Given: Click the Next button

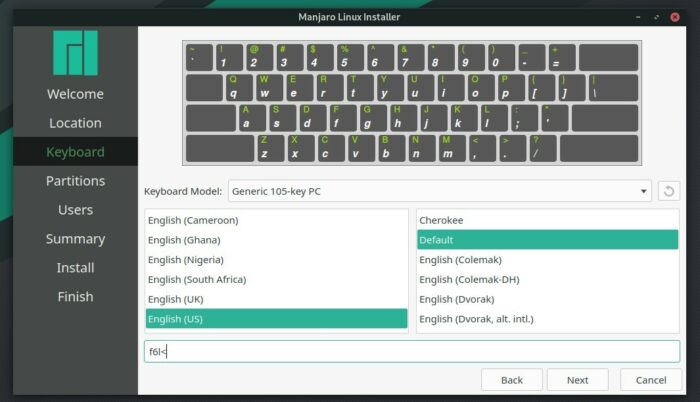Looking at the screenshot, I should click(x=577, y=380).
